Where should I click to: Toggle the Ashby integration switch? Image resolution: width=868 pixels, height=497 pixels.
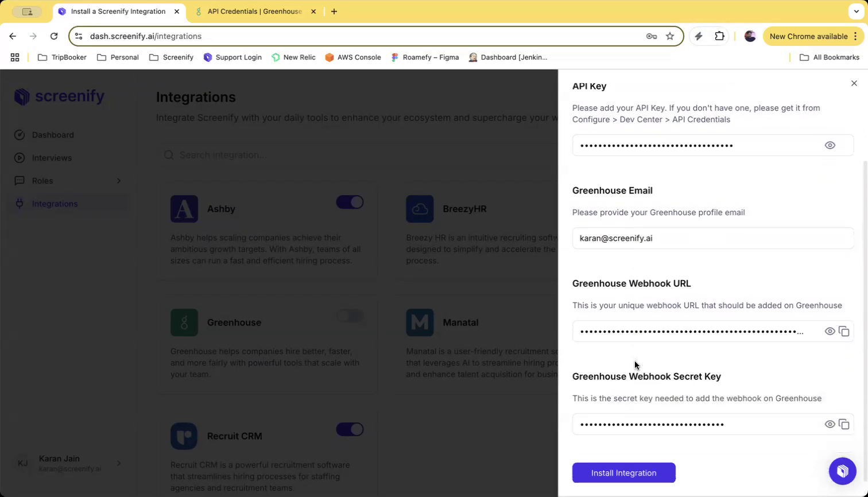click(350, 202)
